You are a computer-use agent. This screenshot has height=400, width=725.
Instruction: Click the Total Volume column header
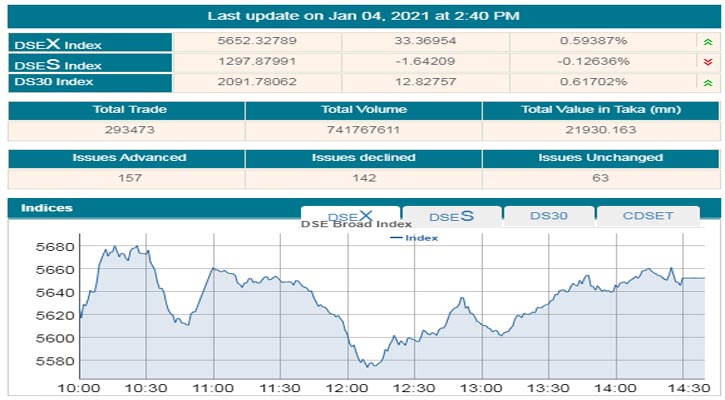[x=364, y=109]
